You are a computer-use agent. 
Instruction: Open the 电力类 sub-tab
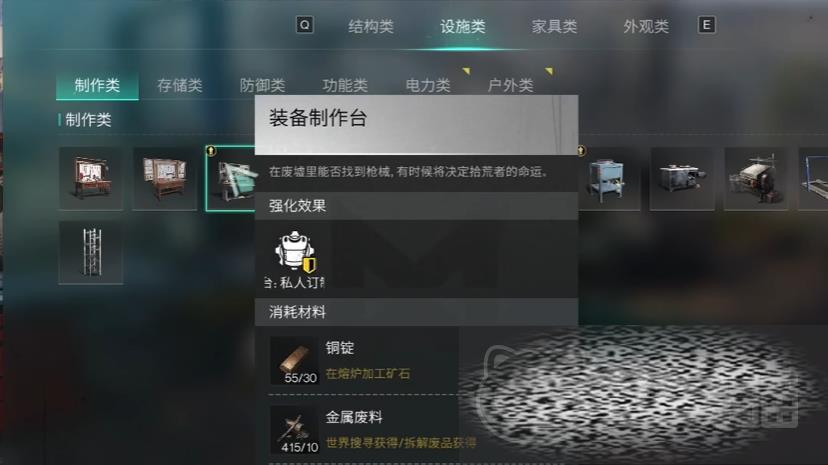428,86
